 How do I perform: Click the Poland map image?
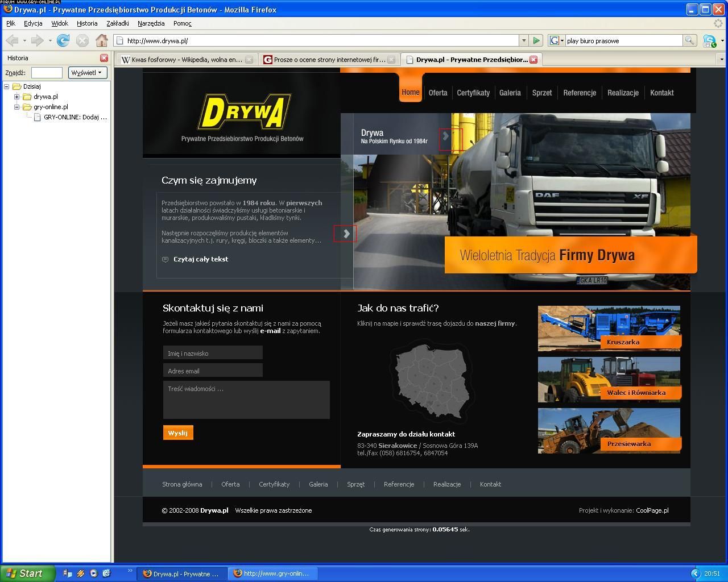pyautogui.click(x=433, y=381)
